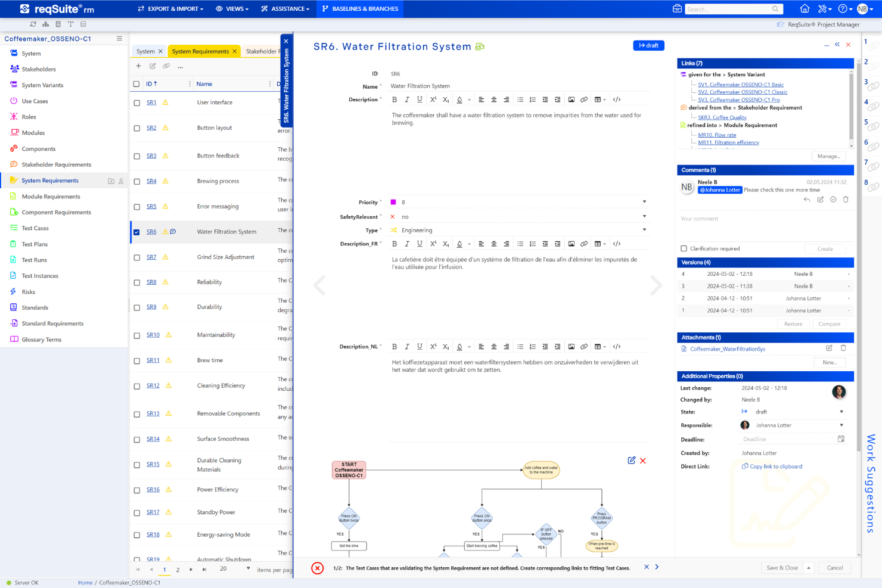Expand the State draft dropdown
882x588 pixels.
(x=841, y=412)
